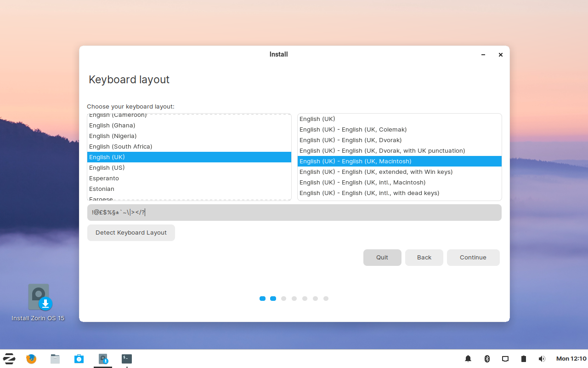Viewport: 588px width, 368px height.
Task: Select English (Ghana) layout
Action: pos(189,126)
